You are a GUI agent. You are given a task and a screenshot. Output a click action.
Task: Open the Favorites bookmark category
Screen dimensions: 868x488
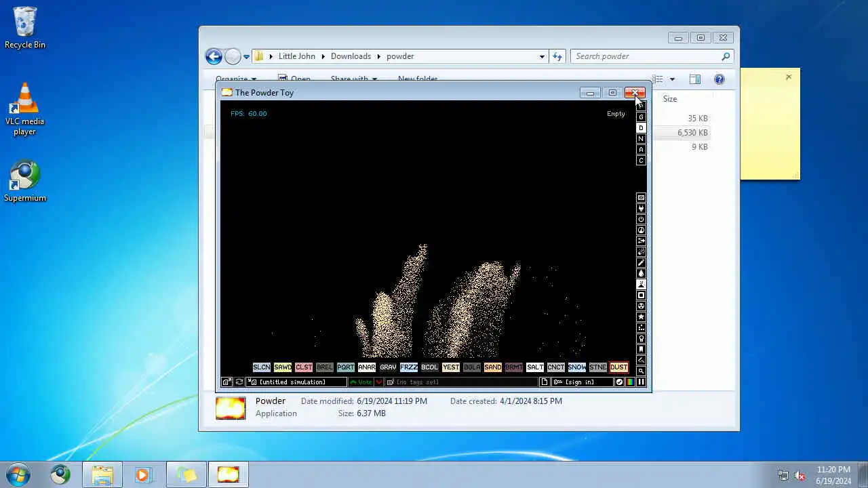(x=641, y=350)
